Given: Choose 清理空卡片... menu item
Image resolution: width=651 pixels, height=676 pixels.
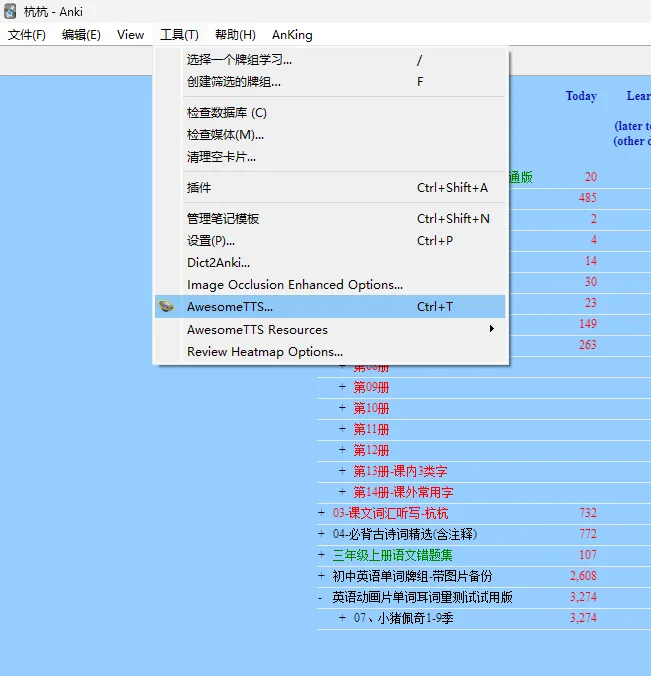Looking at the screenshot, I should click(330, 156).
